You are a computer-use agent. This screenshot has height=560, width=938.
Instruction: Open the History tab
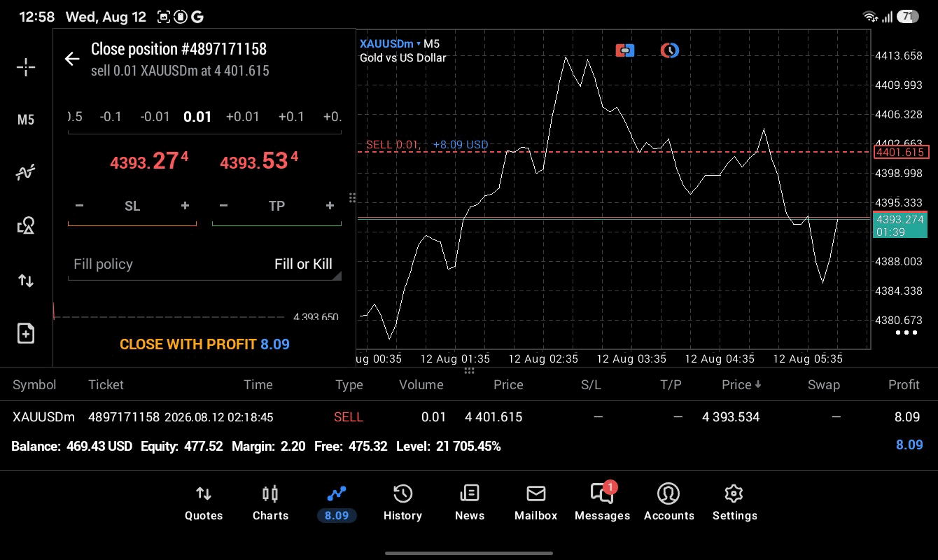tap(402, 503)
